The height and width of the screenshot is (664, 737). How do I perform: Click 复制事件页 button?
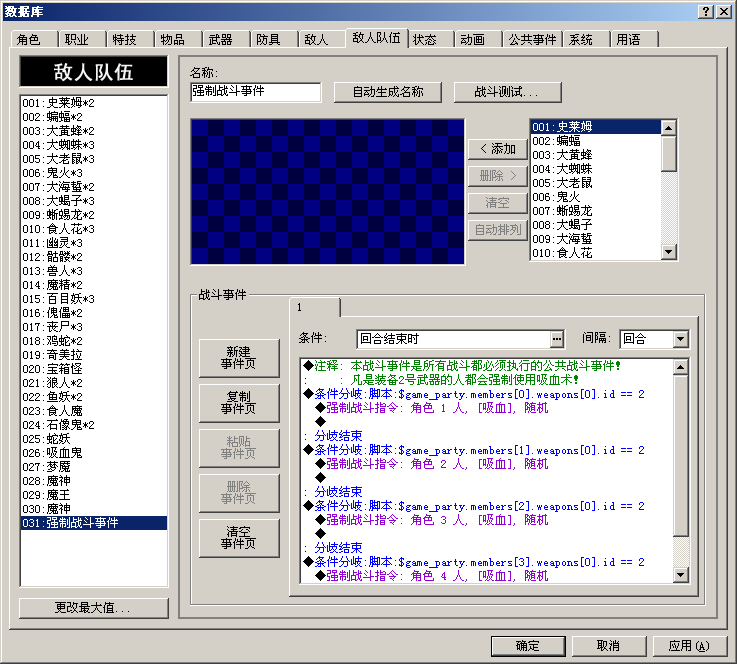[x=239, y=403]
